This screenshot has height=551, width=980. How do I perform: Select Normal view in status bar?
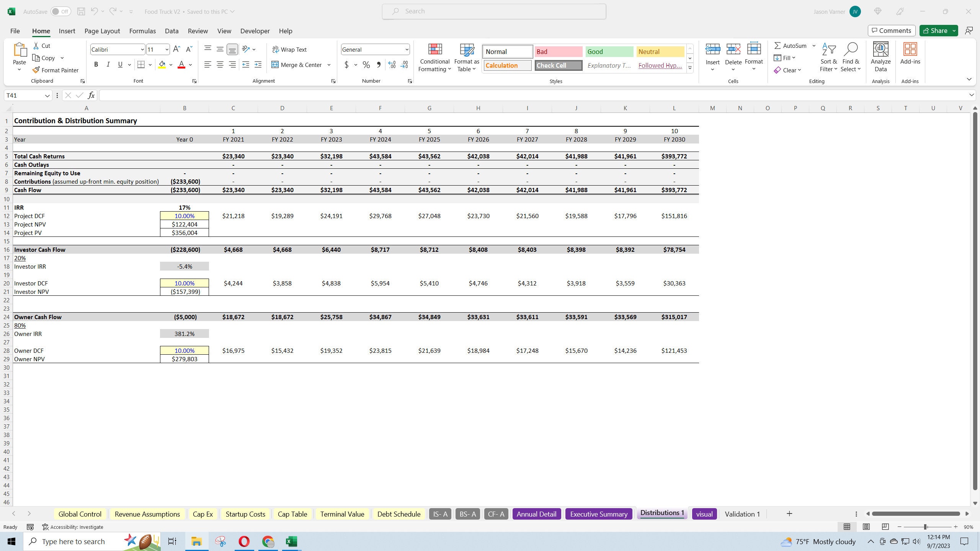[847, 527]
